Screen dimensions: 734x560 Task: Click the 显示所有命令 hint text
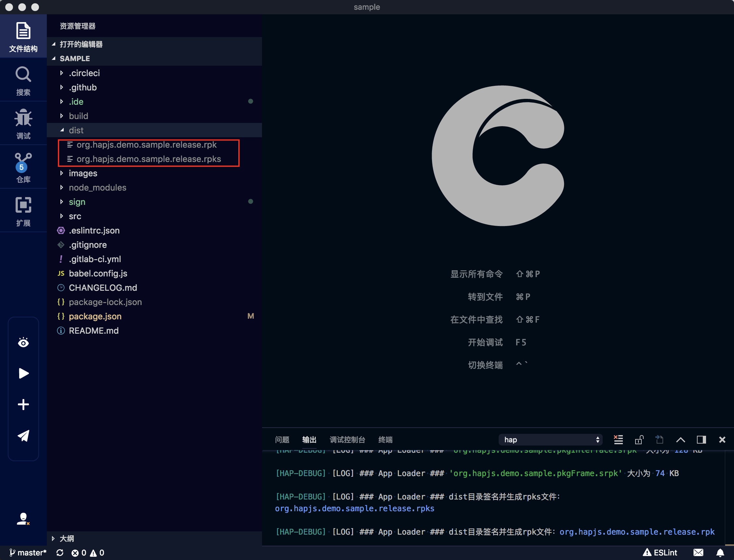[x=477, y=274]
